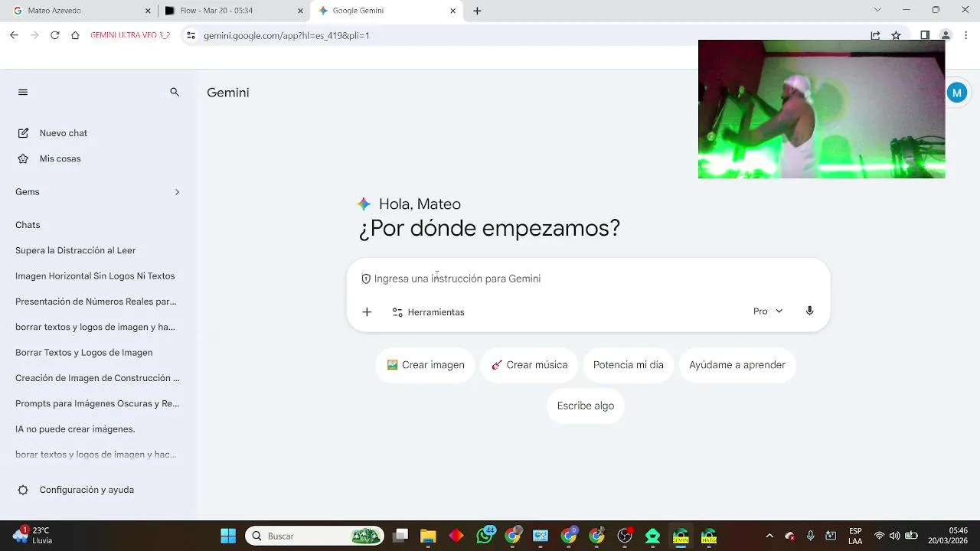Open the red diamond app in taskbar
The width and height of the screenshot is (980, 551).
(456, 536)
